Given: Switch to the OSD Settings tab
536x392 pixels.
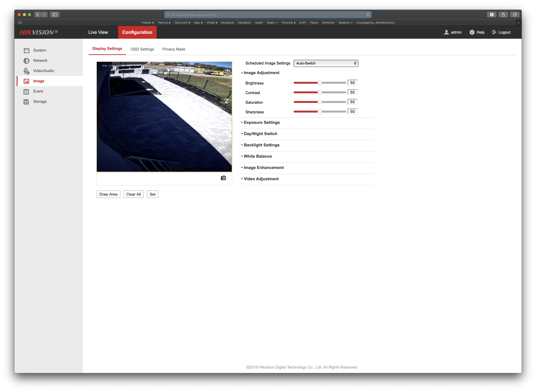Looking at the screenshot, I should click(x=142, y=49).
